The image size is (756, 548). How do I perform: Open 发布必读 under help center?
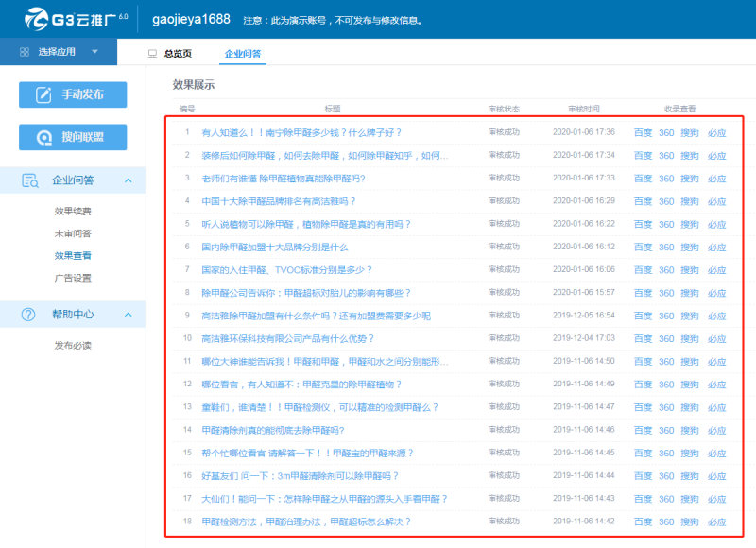[73, 346]
